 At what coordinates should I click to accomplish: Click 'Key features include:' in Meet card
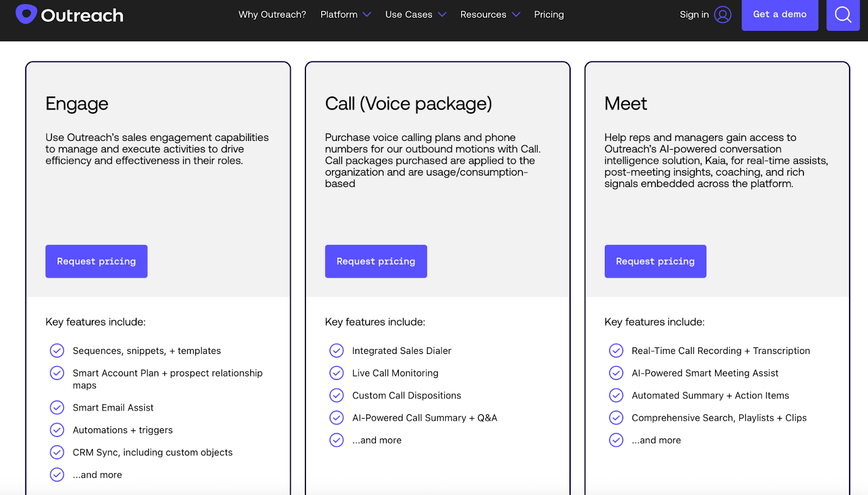pyautogui.click(x=654, y=322)
